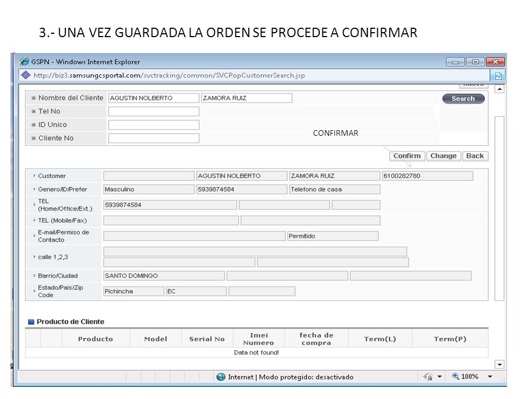The image size is (532, 399).
Task: Click the address bar URL text
Action: [x=169, y=75]
